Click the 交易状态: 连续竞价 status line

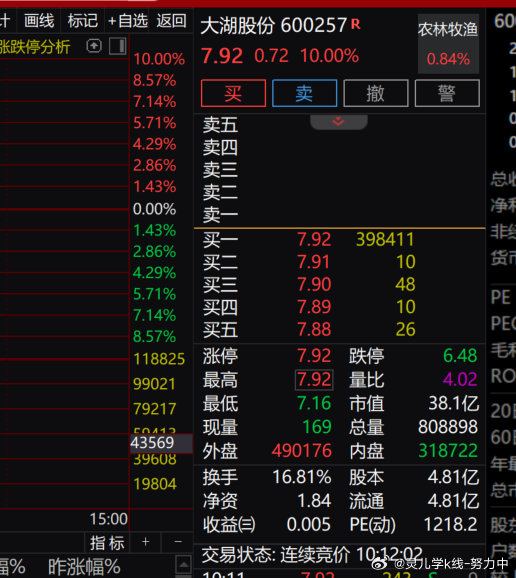pos(312,554)
